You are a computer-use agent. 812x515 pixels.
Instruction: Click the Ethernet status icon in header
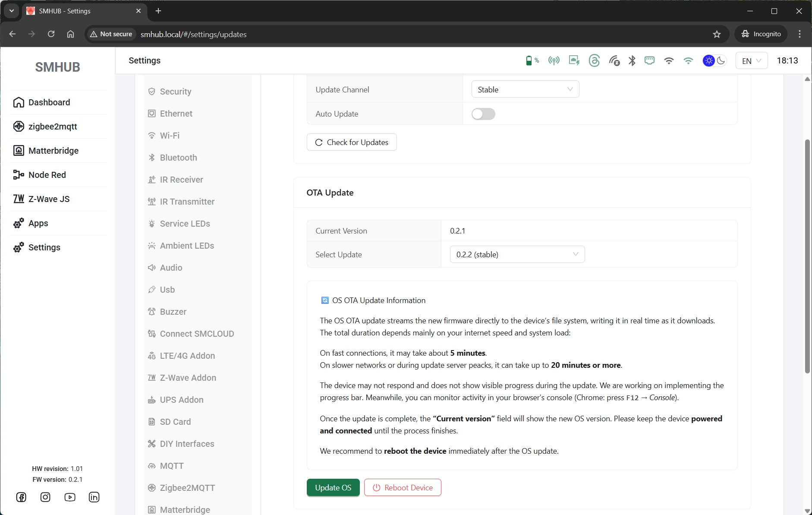tap(649, 60)
